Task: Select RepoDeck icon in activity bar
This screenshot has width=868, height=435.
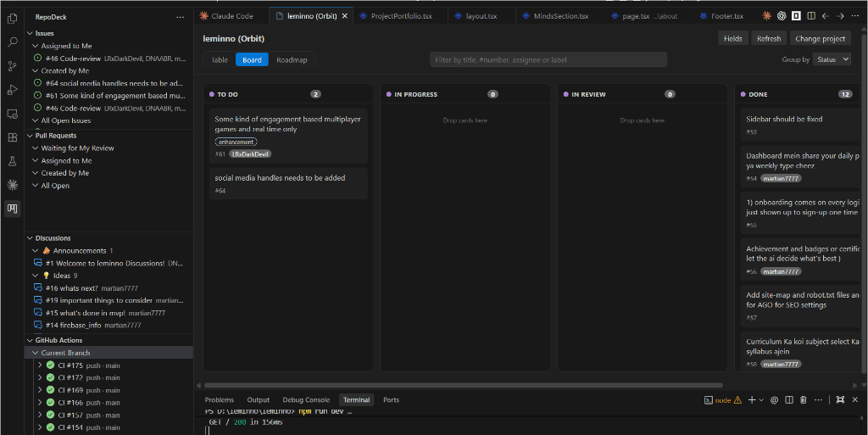Action: (x=12, y=209)
